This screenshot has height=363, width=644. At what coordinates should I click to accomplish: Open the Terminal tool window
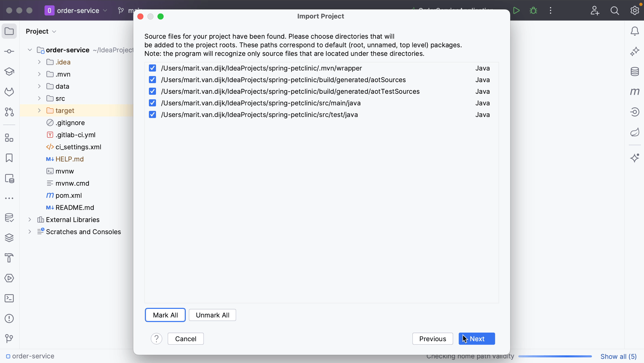(x=9, y=298)
